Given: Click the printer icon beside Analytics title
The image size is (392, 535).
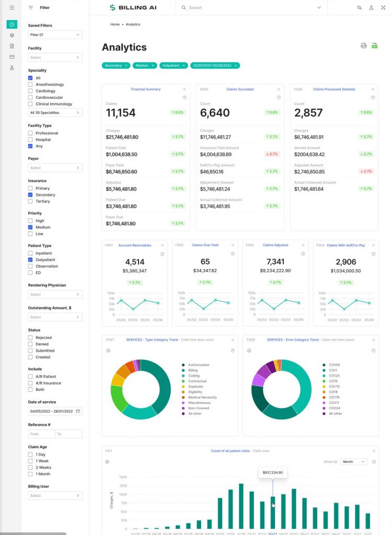Looking at the screenshot, I should coord(364,46).
